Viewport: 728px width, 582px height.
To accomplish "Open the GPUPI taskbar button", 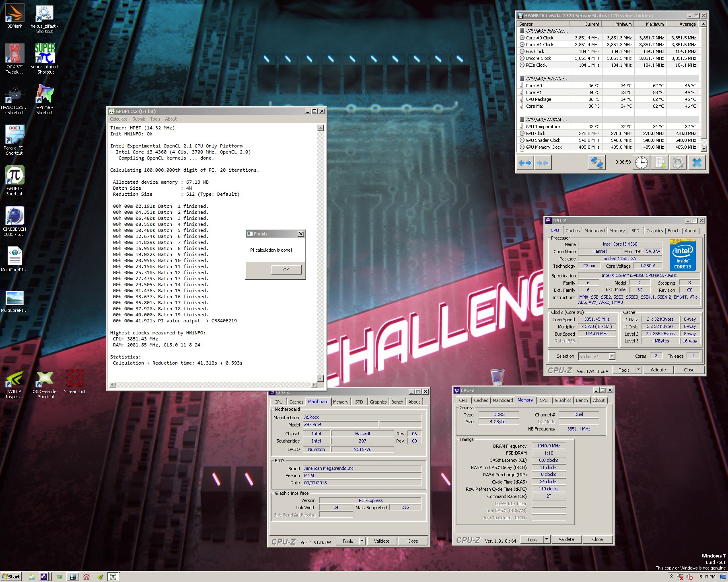I will click(x=113, y=577).
